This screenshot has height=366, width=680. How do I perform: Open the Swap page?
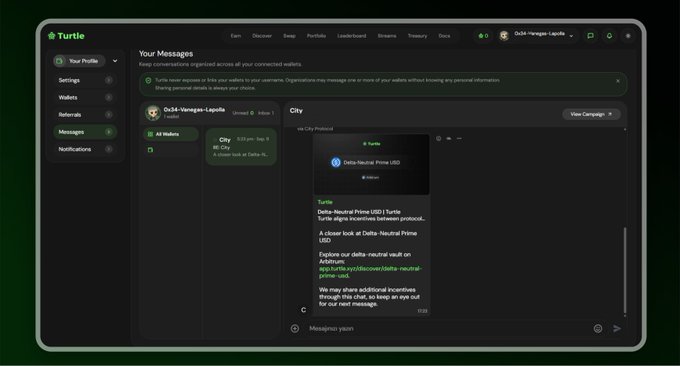pos(289,36)
